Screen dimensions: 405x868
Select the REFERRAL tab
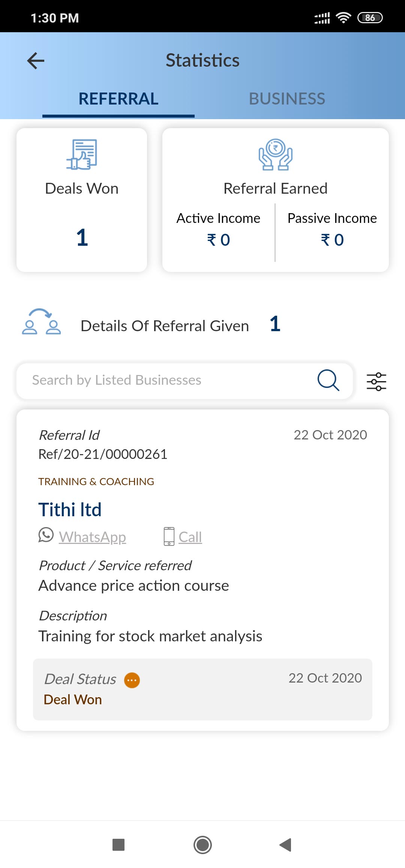pos(118,99)
